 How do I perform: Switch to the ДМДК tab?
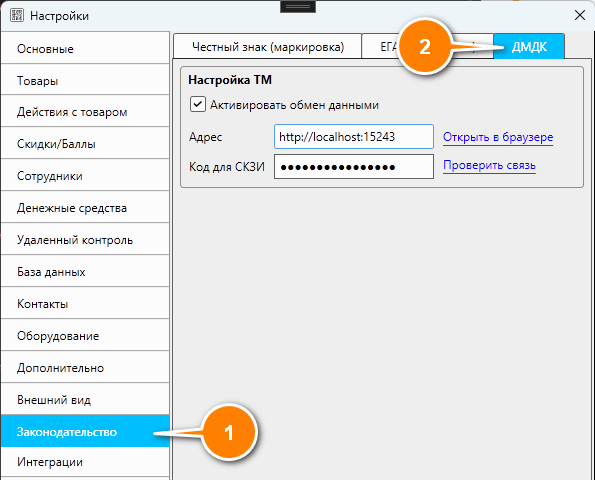pos(529,47)
